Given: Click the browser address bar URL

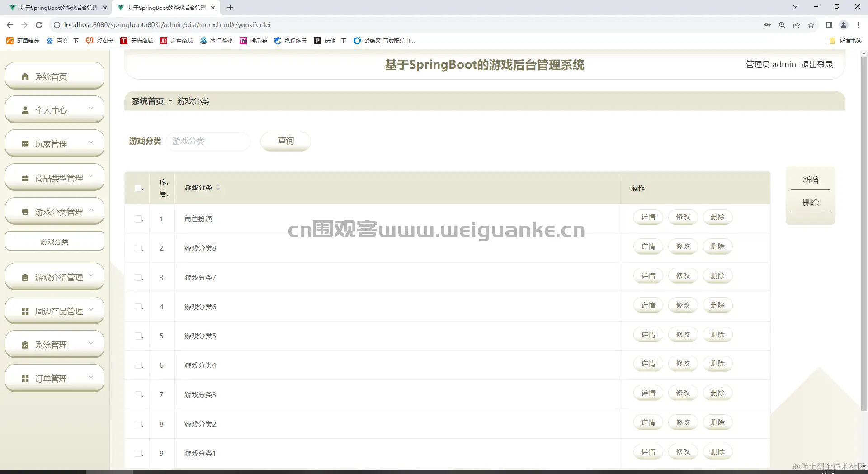Looking at the screenshot, I should coord(167,25).
